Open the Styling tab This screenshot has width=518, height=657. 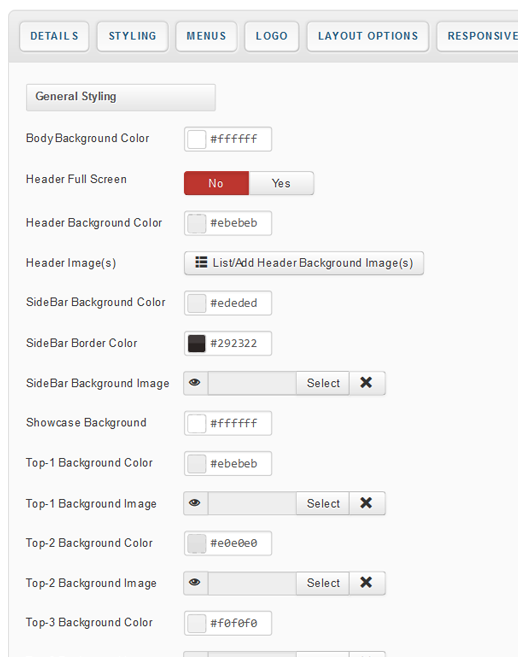pos(132,36)
